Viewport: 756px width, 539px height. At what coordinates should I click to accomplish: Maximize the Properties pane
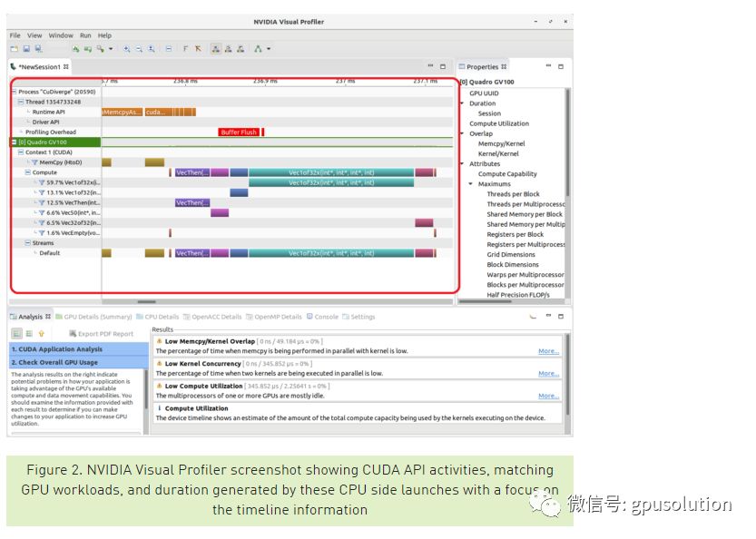(561, 66)
